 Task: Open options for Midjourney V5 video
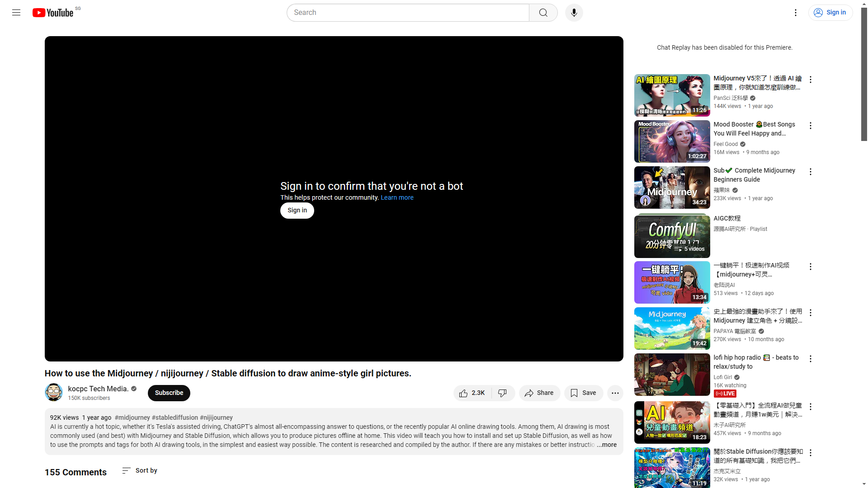810,80
